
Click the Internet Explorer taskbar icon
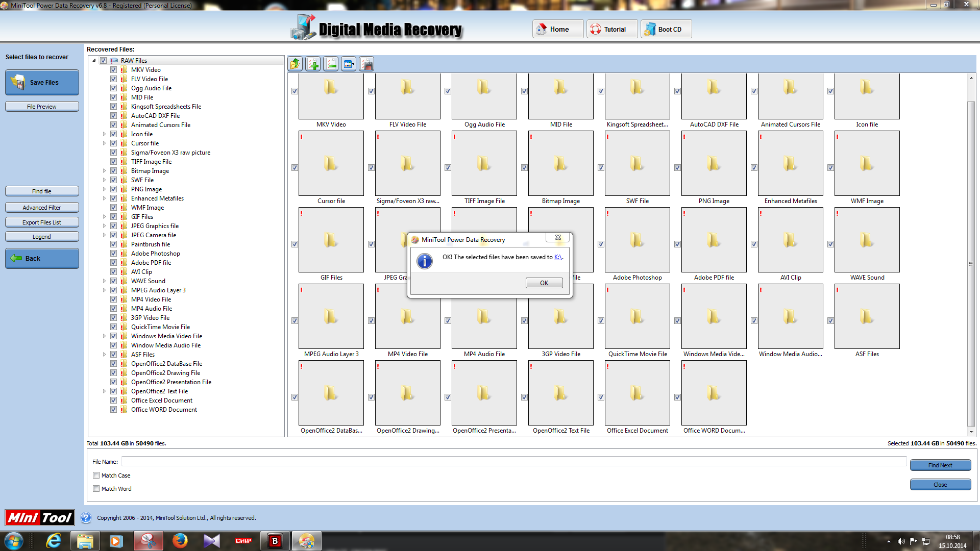(54, 541)
